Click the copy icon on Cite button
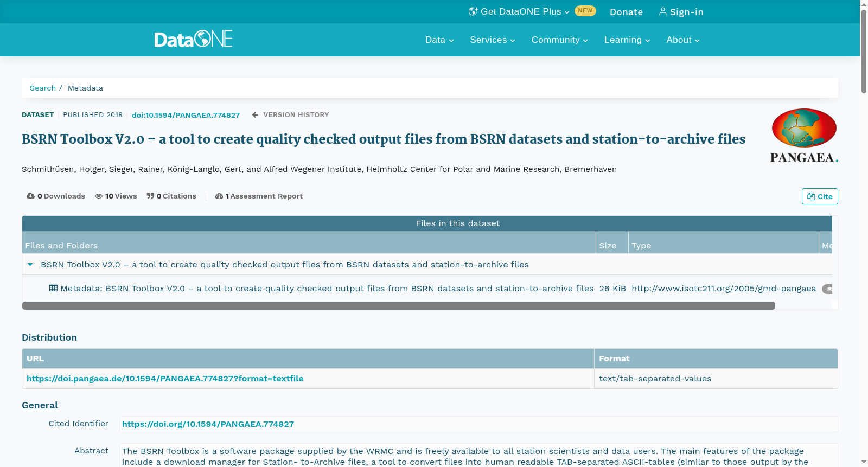The image size is (868, 467). pyautogui.click(x=811, y=196)
